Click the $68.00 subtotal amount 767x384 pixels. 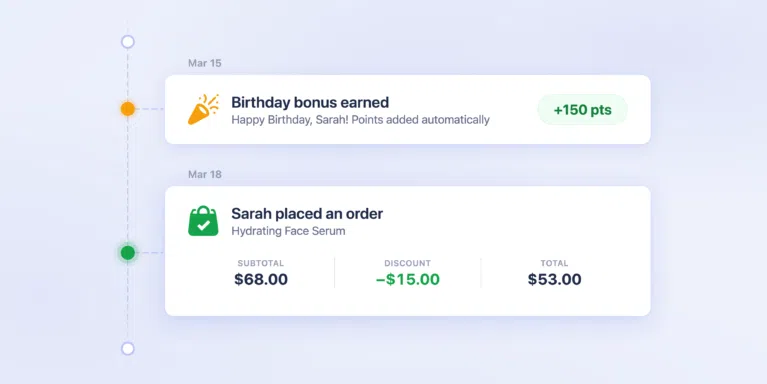[x=261, y=279]
